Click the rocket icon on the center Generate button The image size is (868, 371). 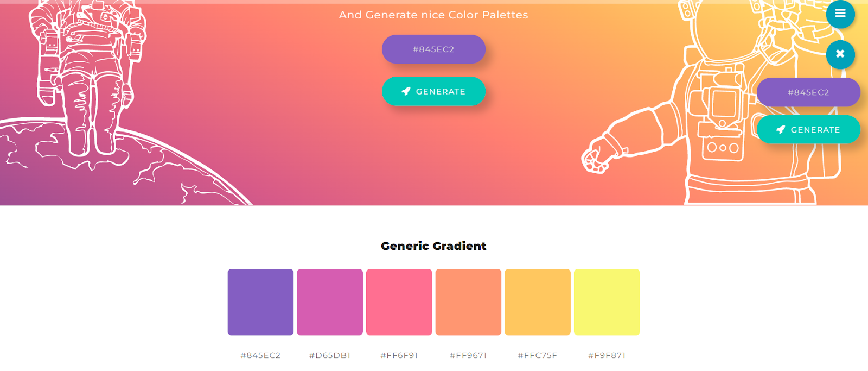[406, 91]
